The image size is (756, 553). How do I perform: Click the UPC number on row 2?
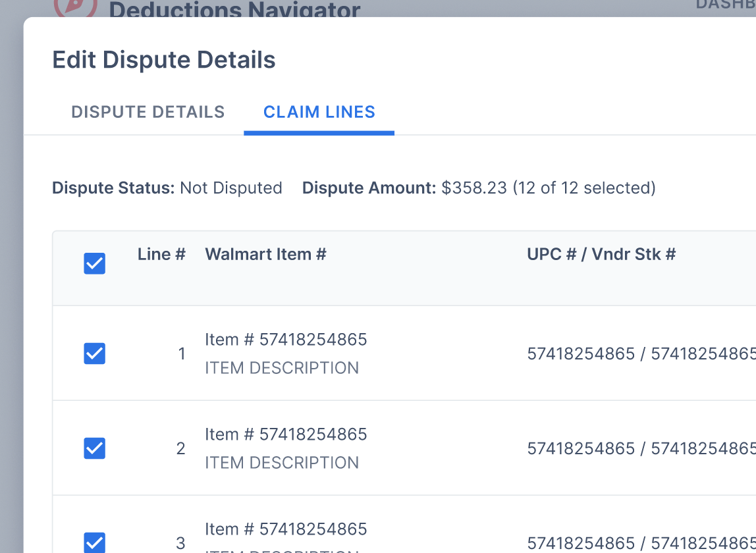(x=640, y=448)
